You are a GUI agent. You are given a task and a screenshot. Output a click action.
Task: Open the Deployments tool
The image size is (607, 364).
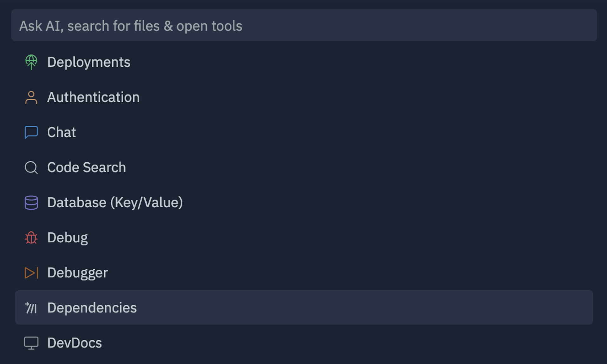click(89, 62)
